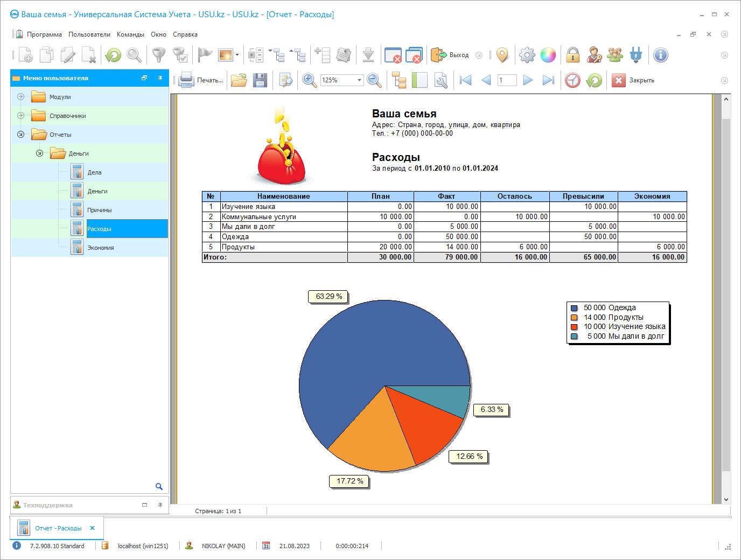This screenshot has width=741, height=560.
Task: Toggle the report outline tree icon
Action: (399, 80)
